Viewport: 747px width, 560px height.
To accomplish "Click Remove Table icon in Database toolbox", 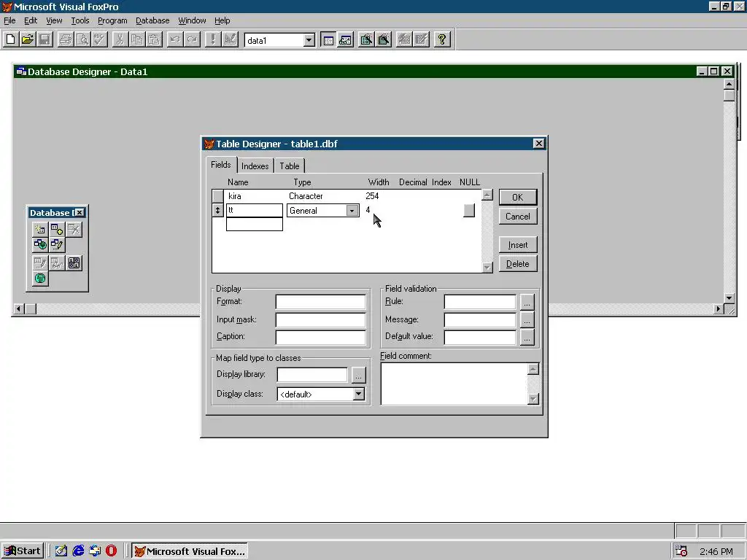I will (74, 230).
